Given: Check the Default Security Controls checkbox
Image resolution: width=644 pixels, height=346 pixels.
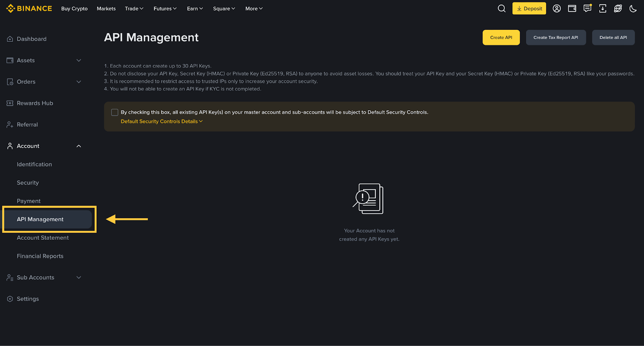Looking at the screenshot, I should tap(115, 112).
